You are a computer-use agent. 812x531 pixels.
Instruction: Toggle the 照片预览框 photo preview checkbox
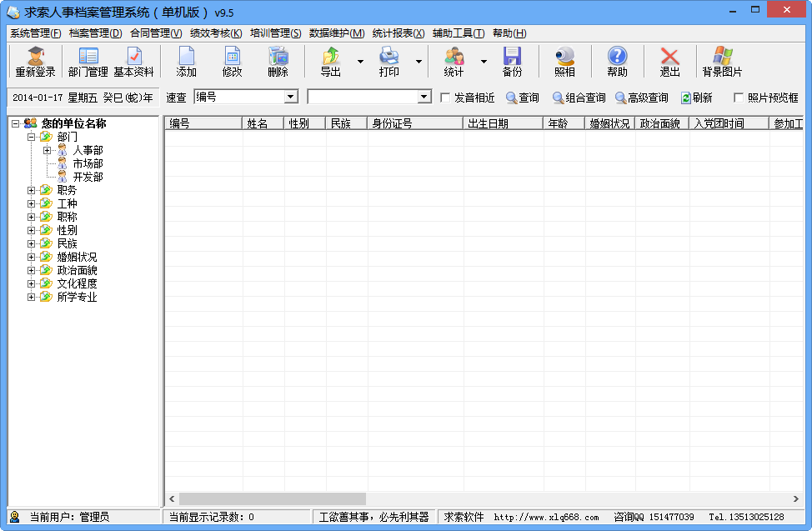pyautogui.click(x=739, y=98)
